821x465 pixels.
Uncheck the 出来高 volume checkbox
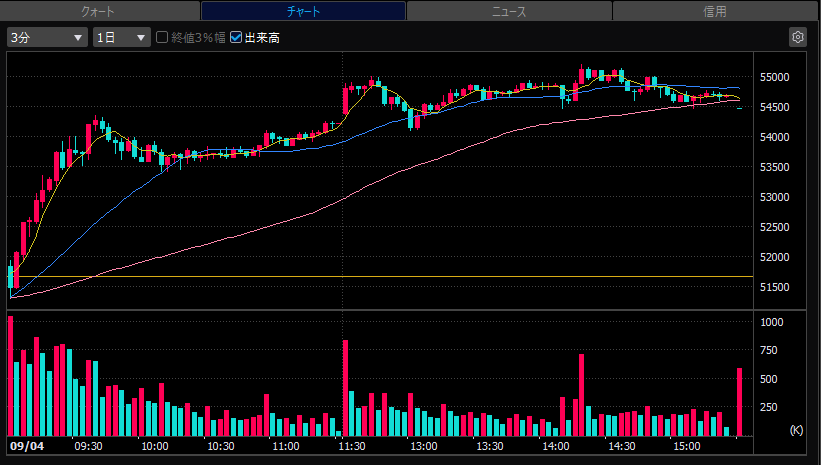[x=236, y=37]
